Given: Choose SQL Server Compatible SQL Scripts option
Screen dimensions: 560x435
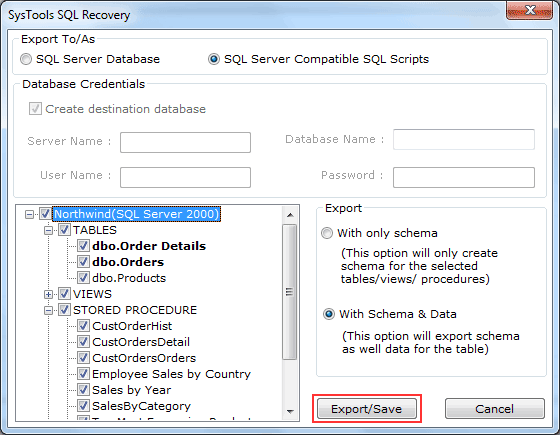Looking at the screenshot, I should click(x=214, y=59).
